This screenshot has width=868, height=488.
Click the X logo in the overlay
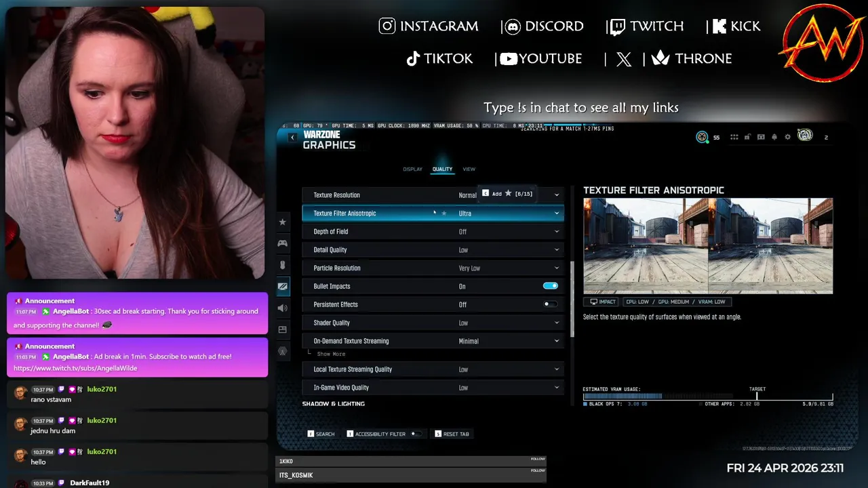click(624, 60)
